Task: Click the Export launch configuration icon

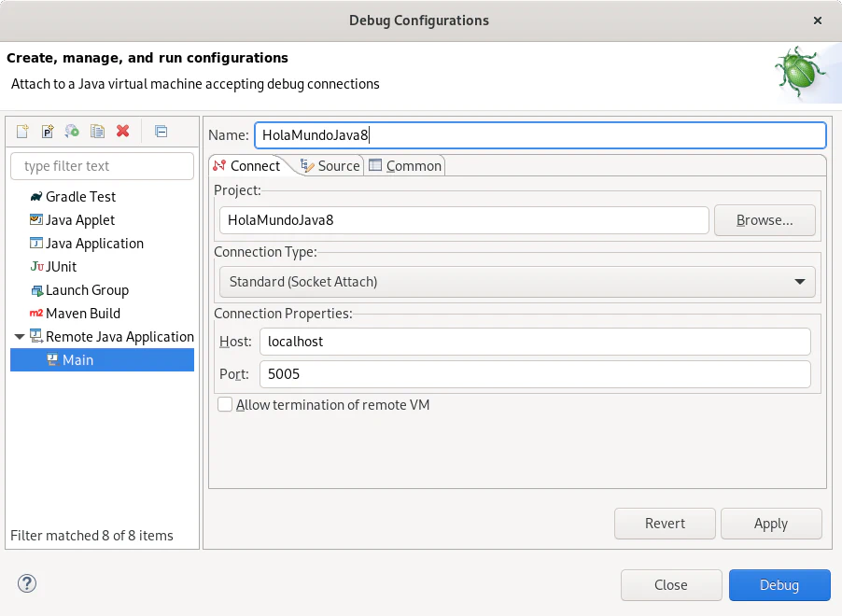Action: coord(72,132)
